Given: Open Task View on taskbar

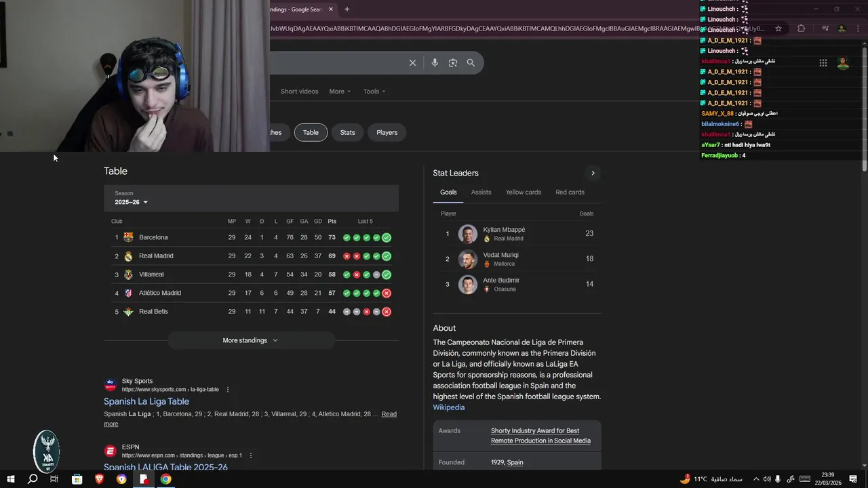Looking at the screenshot, I should tap(54, 479).
